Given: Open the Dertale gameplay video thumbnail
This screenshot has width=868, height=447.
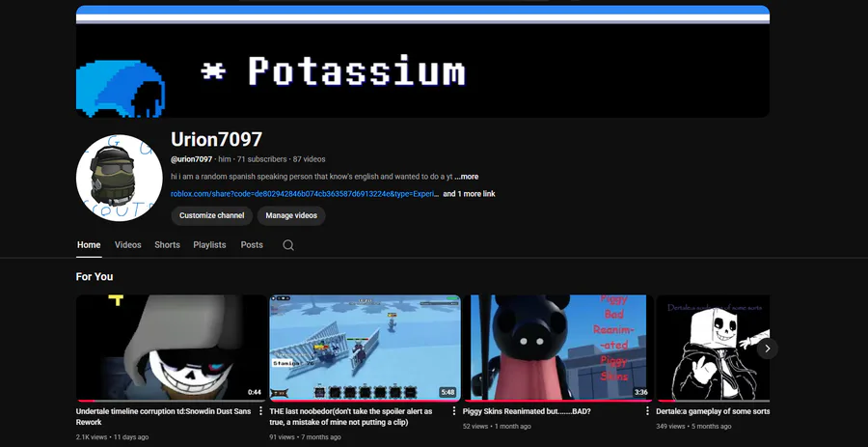Looking at the screenshot, I should pyautogui.click(x=713, y=348).
